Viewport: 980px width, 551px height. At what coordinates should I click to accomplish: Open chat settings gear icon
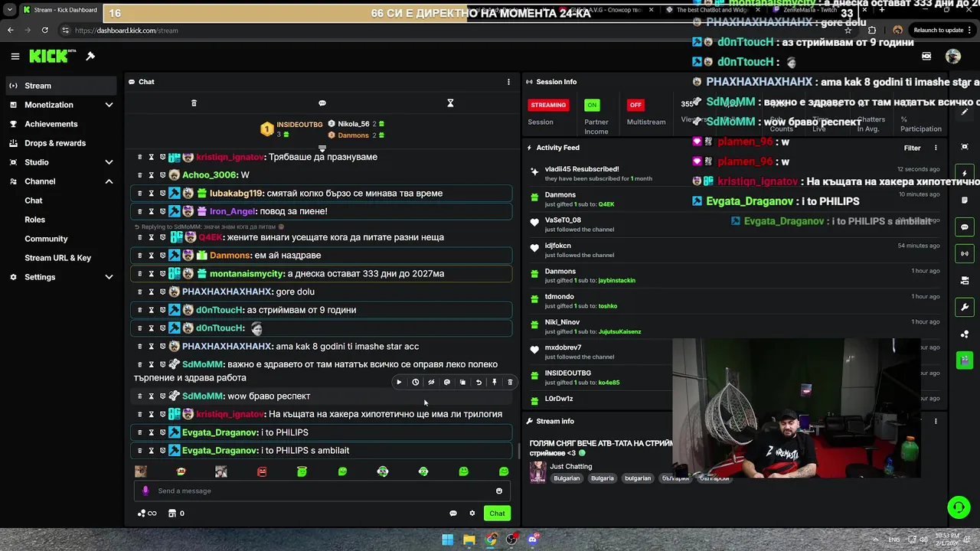(x=472, y=514)
